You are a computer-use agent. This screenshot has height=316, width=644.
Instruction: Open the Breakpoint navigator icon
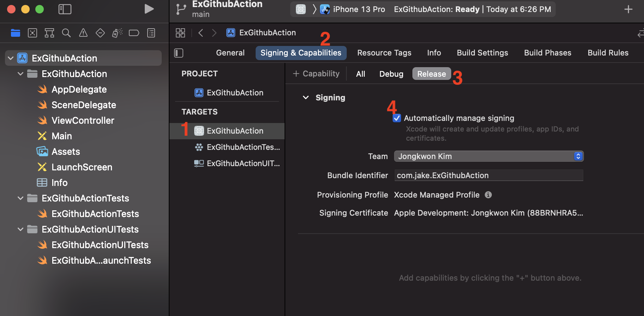[134, 33]
